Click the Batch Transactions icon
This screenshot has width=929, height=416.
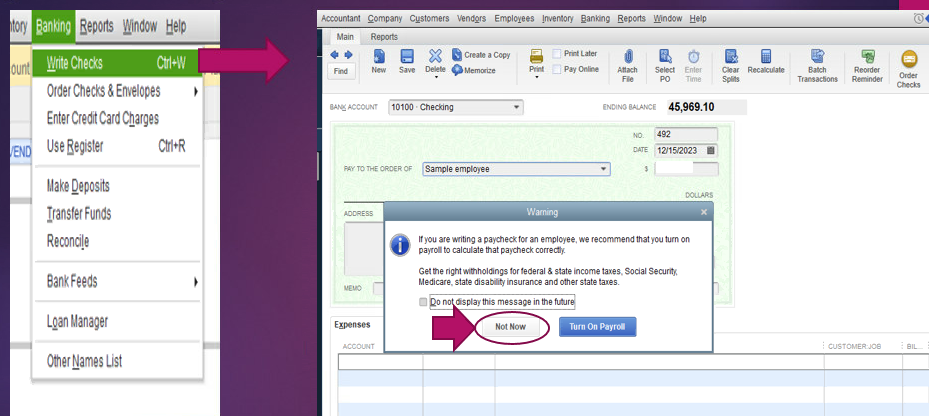(x=818, y=57)
